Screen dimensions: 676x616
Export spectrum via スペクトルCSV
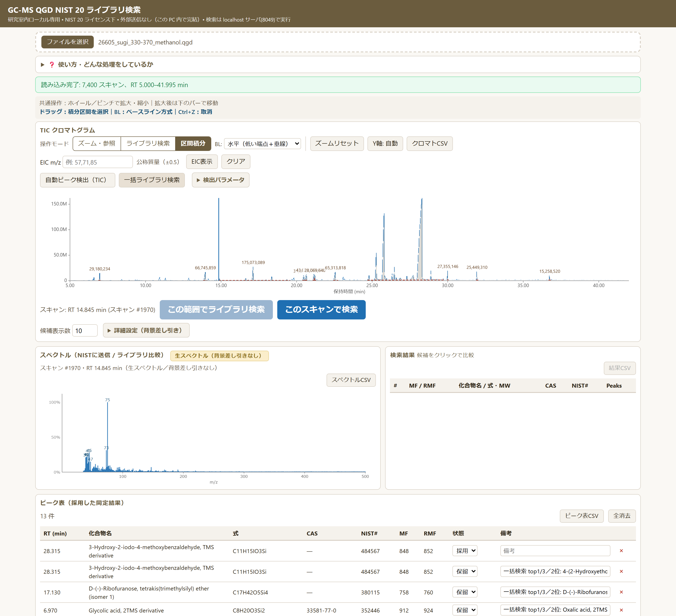351,380
